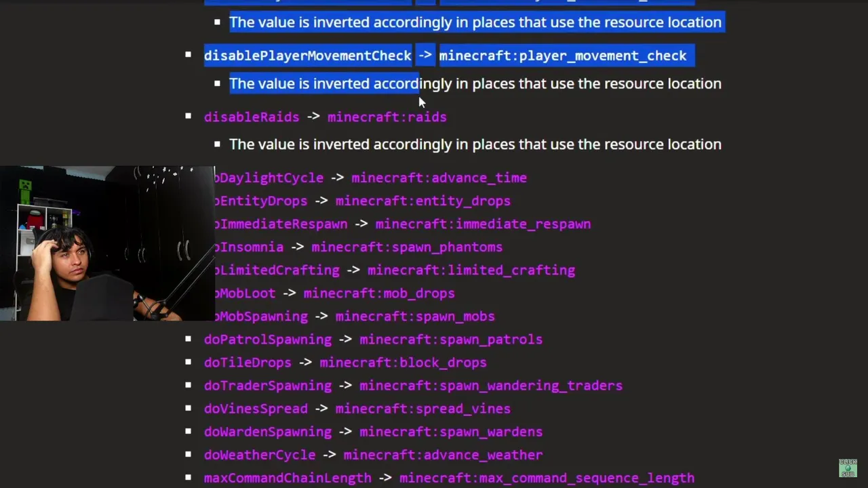Click the LimitedCrafting rule name
This screenshot has width=868, height=488.
pos(277,270)
